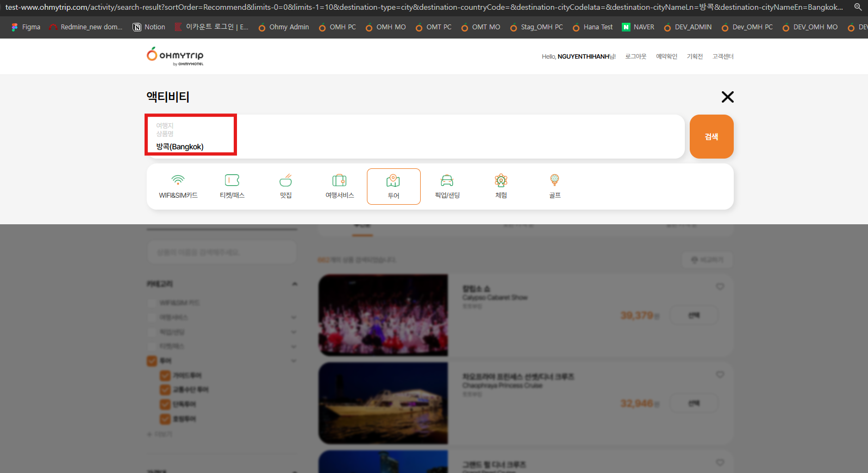This screenshot has height=473, width=868.
Task: Open the Notion bookmark
Action: [149, 27]
